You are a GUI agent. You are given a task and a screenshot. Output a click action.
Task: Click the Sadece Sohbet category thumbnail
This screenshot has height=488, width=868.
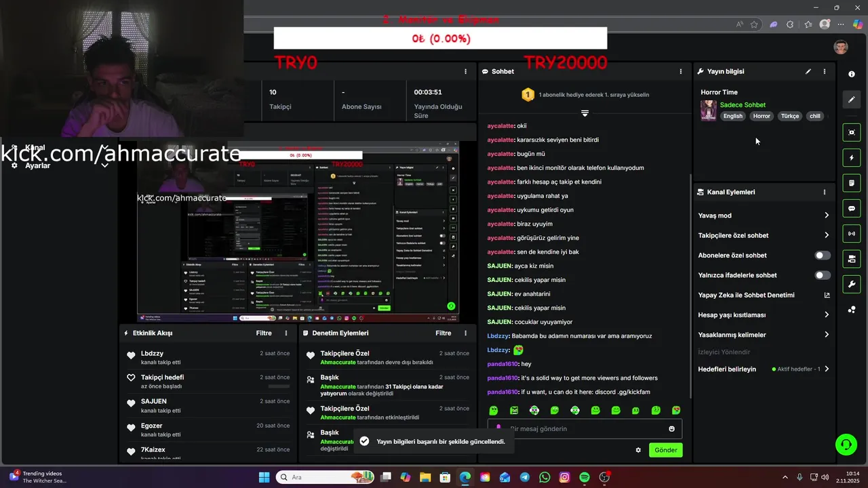(709, 110)
